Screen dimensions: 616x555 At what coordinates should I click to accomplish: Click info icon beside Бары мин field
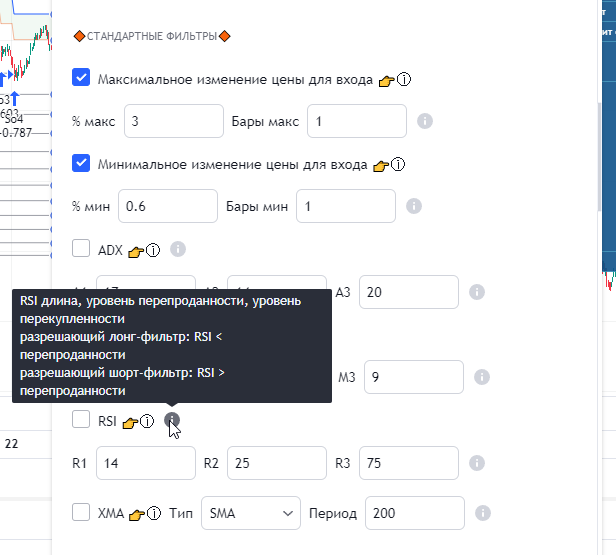[x=414, y=207]
